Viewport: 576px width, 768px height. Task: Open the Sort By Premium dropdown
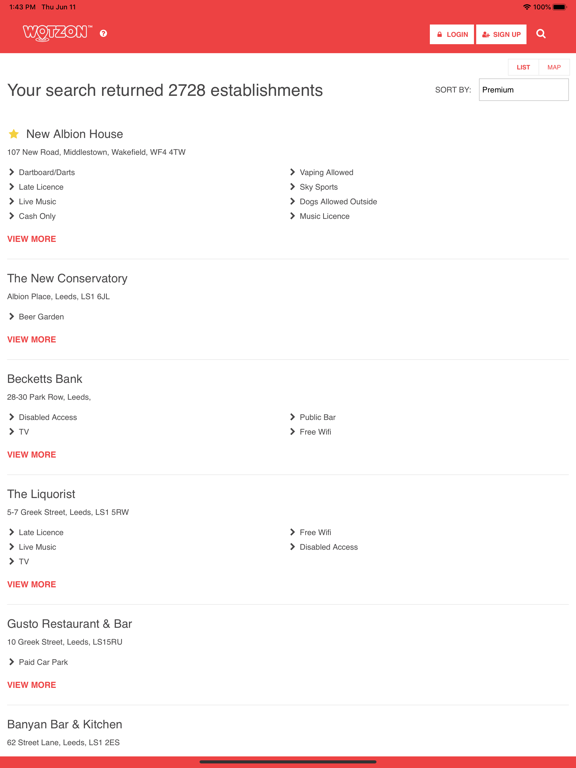524,90
